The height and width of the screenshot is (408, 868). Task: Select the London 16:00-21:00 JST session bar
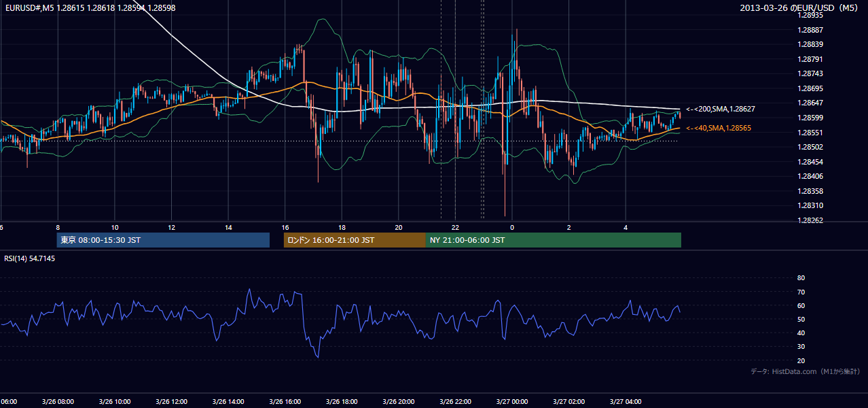pyautogui.click(x=355, y=240)
